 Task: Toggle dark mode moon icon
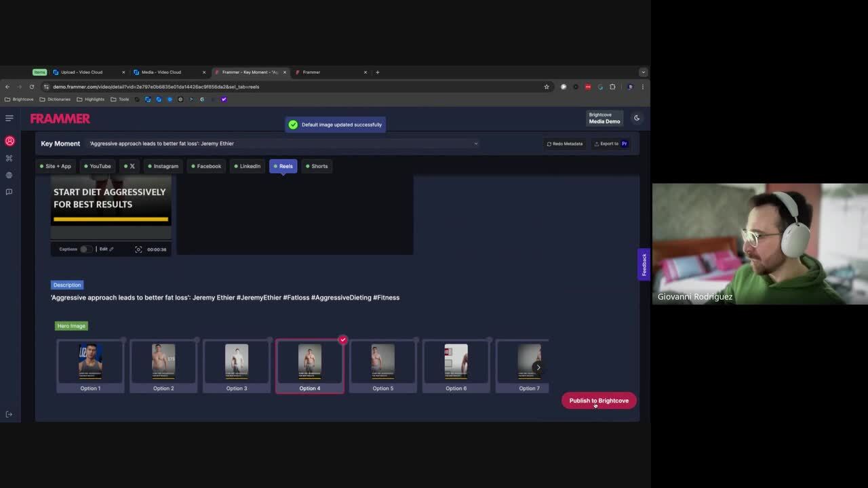[x=637, y=118]
